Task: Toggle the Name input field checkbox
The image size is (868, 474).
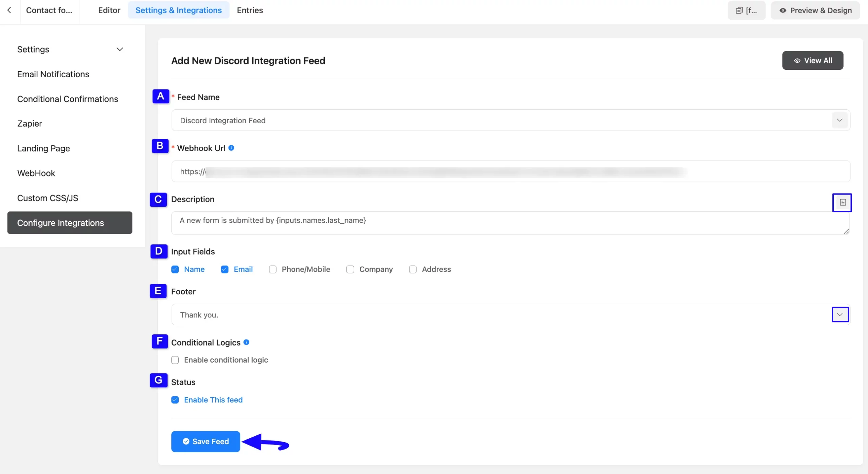Action: 175,269
